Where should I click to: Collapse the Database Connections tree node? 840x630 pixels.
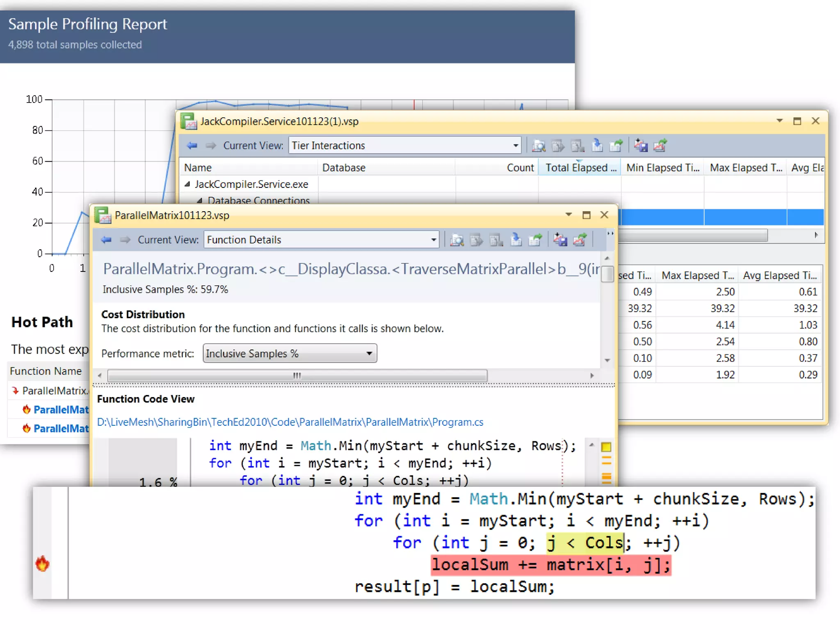[200, 201]
